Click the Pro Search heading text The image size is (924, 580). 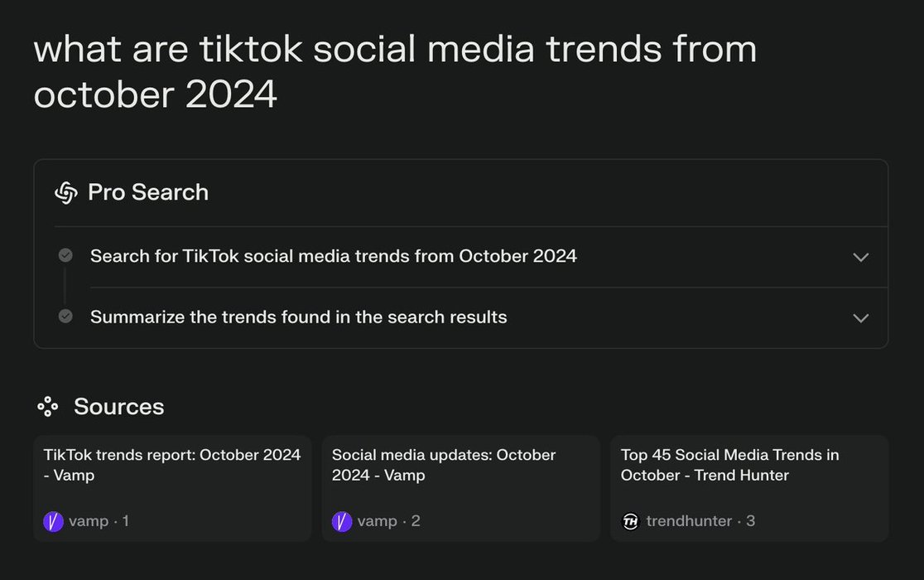(148, 192)
